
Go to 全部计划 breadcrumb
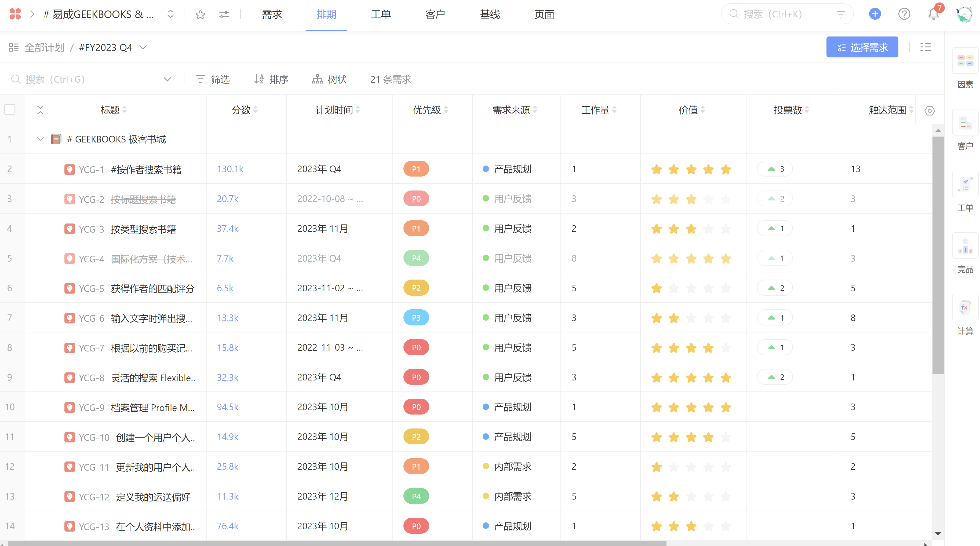click(45, 47)
